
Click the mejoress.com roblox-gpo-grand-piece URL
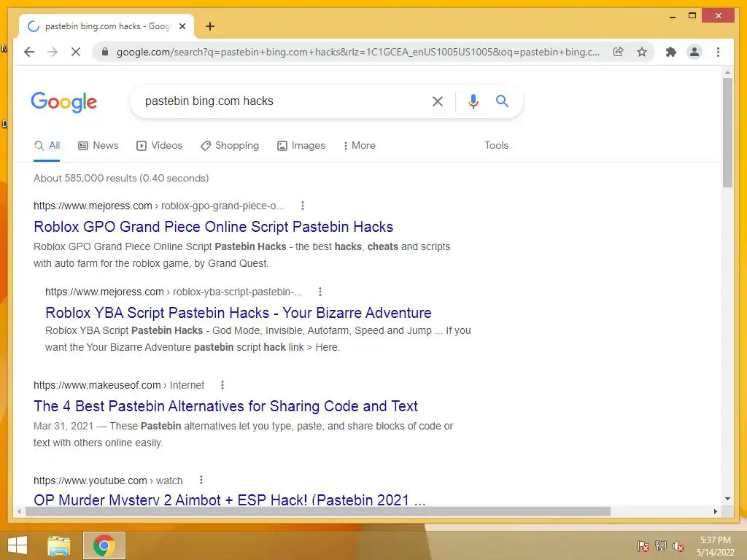[158, 206]
